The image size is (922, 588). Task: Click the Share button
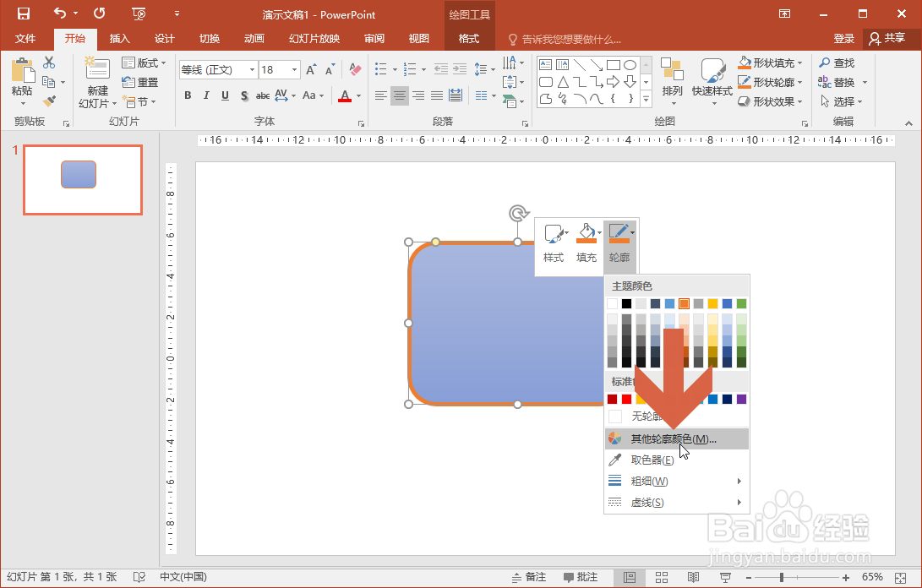887,38
